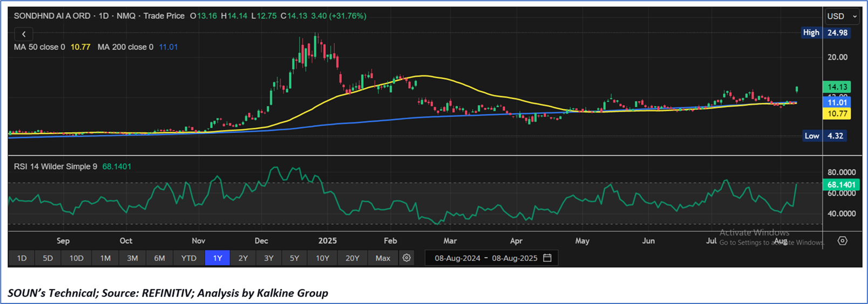The height and width of the screenshot is (304, 868).
Task: Click the back arrow collapse button
Action: pyautogui.click(x=24, y=34)
